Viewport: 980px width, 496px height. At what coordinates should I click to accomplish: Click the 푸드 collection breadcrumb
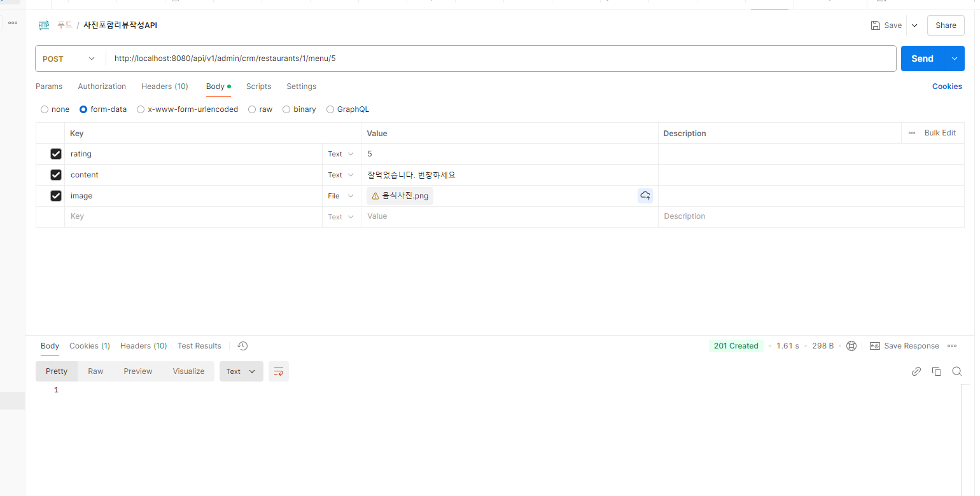point(64,25)
